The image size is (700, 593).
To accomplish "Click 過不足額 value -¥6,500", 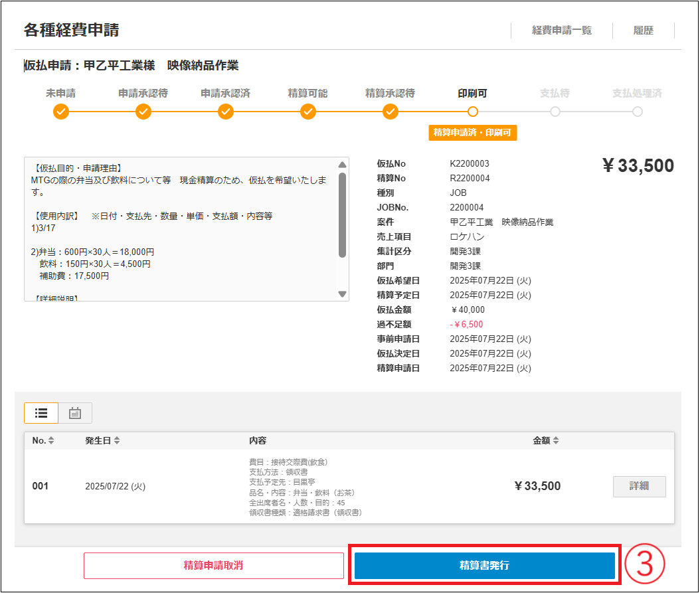I will (466, 324).
